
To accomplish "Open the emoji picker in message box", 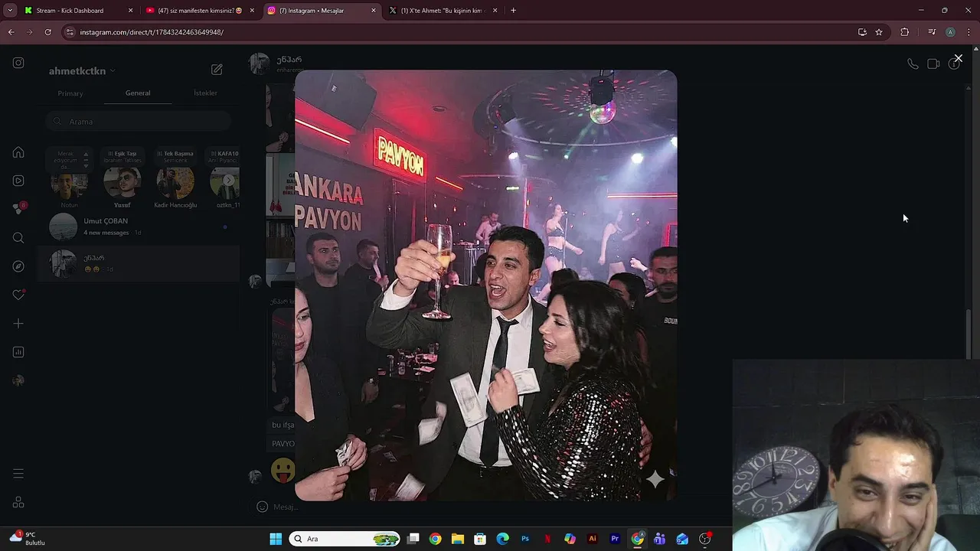I will pyautogui.click(x=262, y=507).
